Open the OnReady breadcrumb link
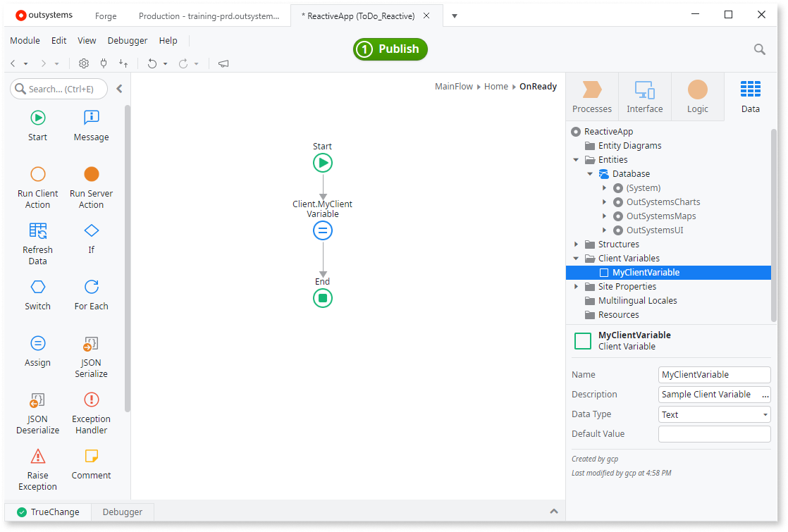 pyautogui.click(x=538, y=86)
